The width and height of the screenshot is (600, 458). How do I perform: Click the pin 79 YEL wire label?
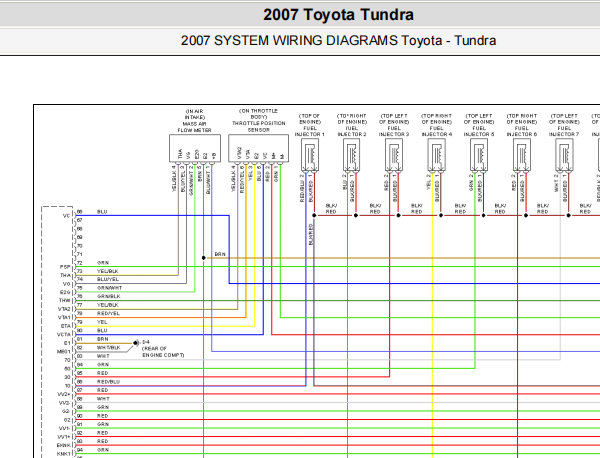[x=102, y=322]
